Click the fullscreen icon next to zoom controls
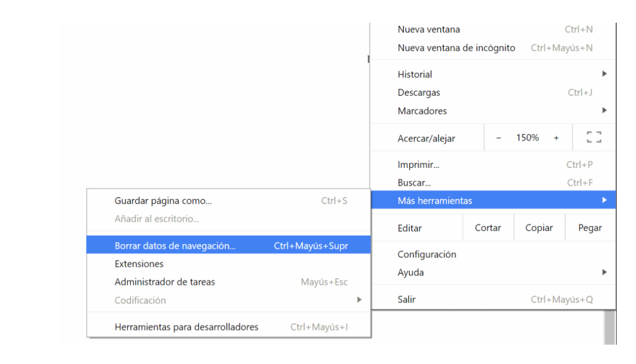 [x=593, y=137]
